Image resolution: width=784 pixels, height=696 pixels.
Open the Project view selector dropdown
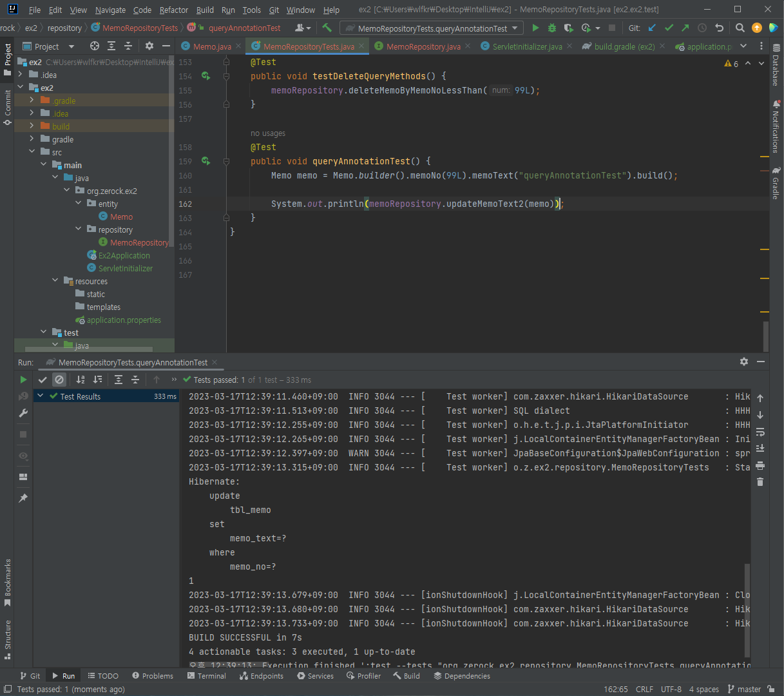pyautogui.click(x=49, y=46)
